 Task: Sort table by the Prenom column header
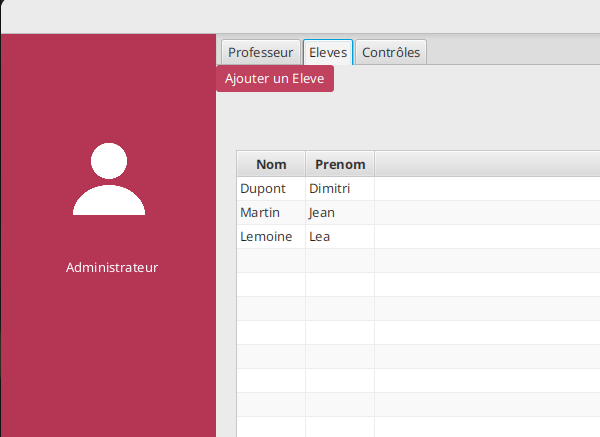click(x=340, y=164)
